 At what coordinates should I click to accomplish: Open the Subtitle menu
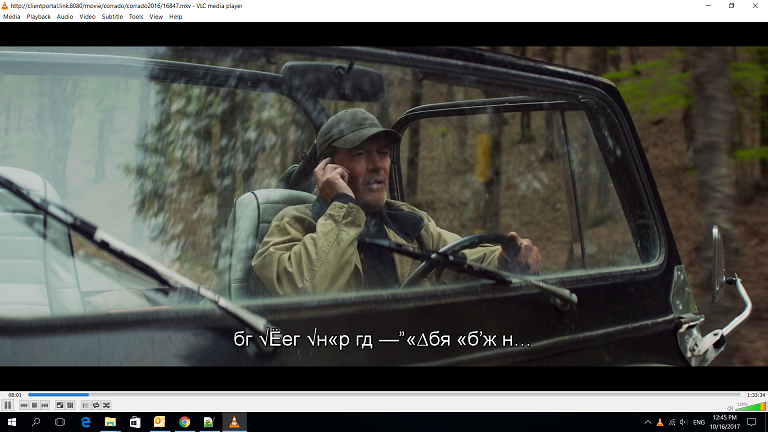(x=112, y=17)
